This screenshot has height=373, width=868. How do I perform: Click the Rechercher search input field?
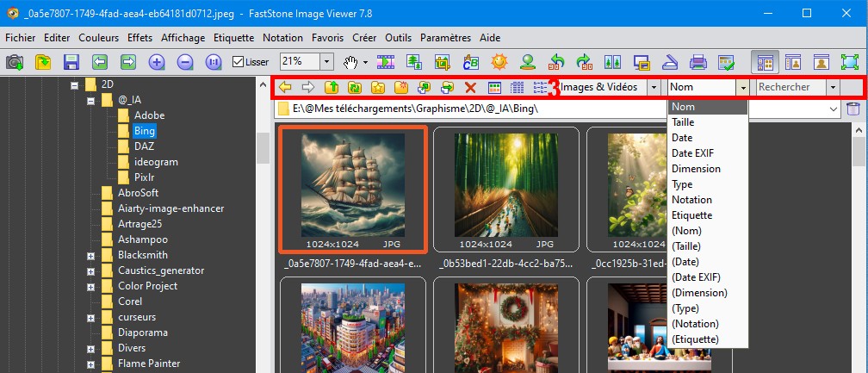point(790,87)
